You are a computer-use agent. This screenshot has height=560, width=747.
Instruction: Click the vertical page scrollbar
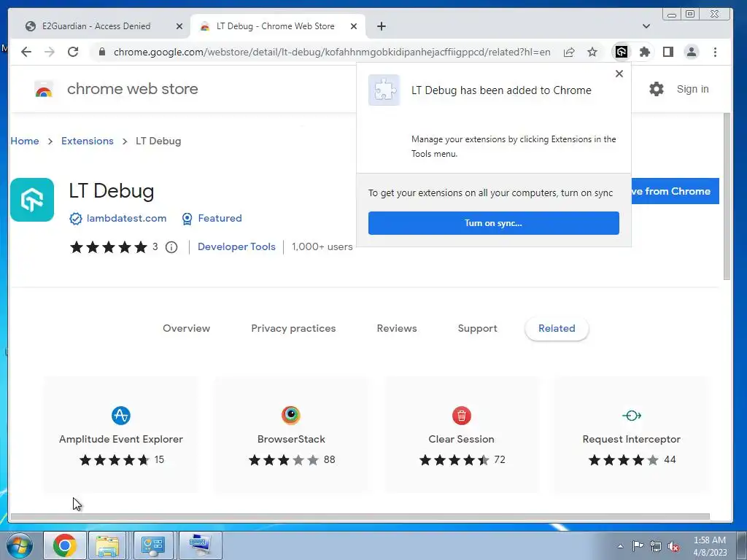[x=727, y=196]
